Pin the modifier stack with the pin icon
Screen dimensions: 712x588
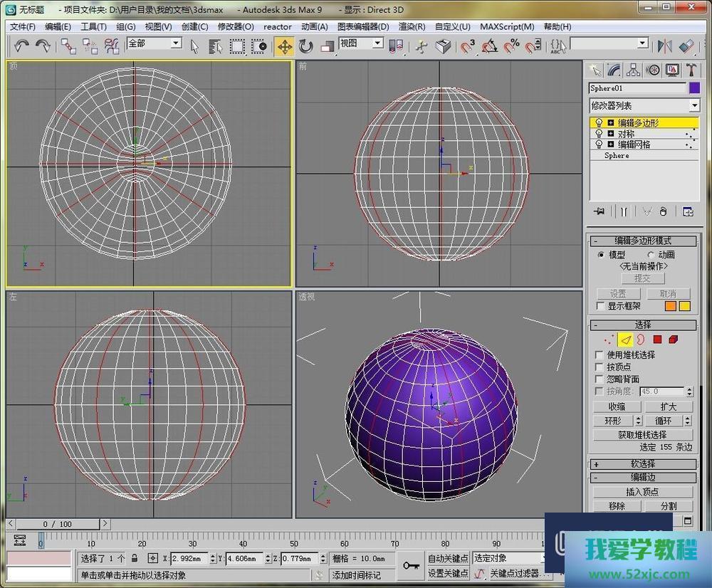point(600,211)
